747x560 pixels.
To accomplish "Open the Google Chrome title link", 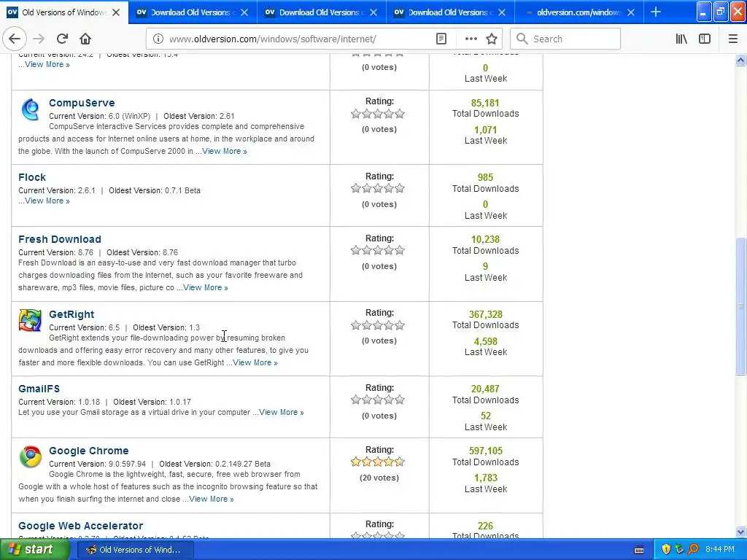I will click(88, 451).
